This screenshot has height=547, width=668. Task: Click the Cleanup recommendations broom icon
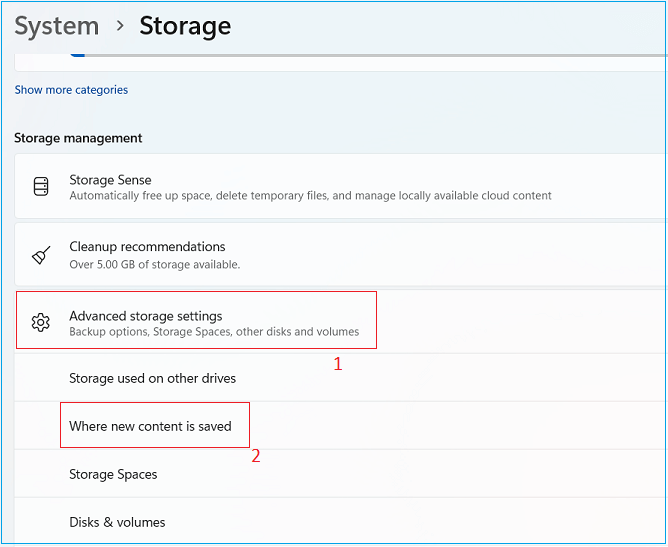pyautogui.click(x=41, y=255)
